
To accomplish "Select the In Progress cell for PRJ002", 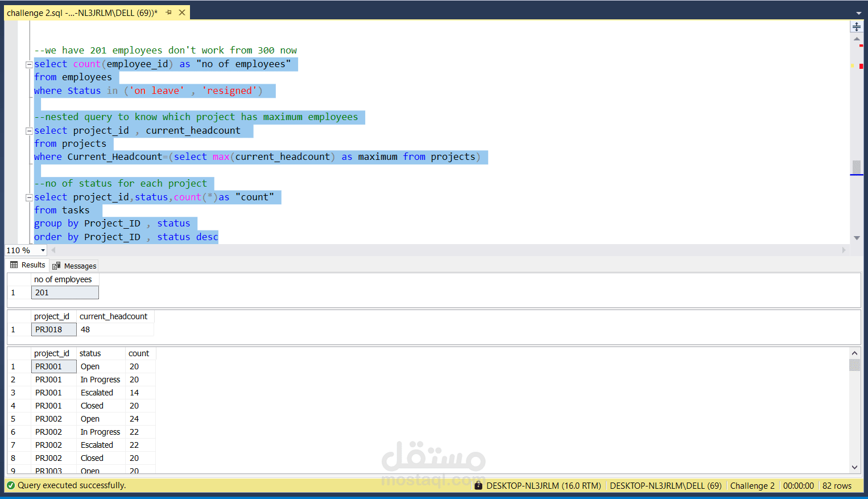I will click(x=101, y=432).
